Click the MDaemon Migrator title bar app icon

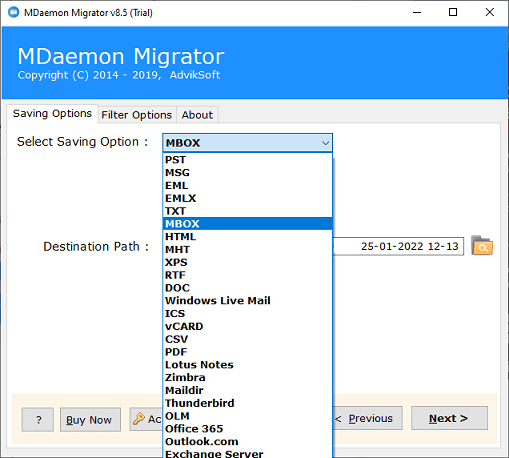[x=13, y=12]
